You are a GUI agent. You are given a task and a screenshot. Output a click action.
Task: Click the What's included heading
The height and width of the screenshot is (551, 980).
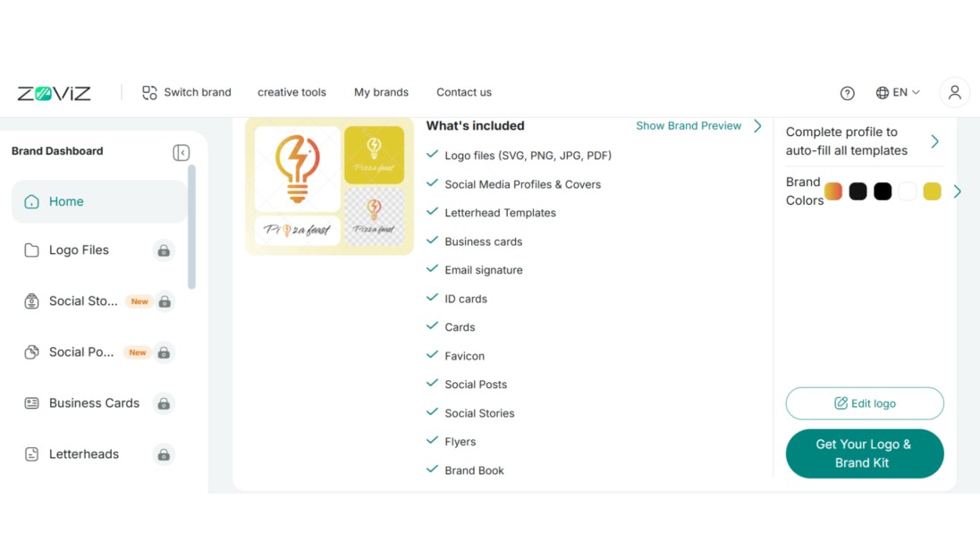click(475, 126)
